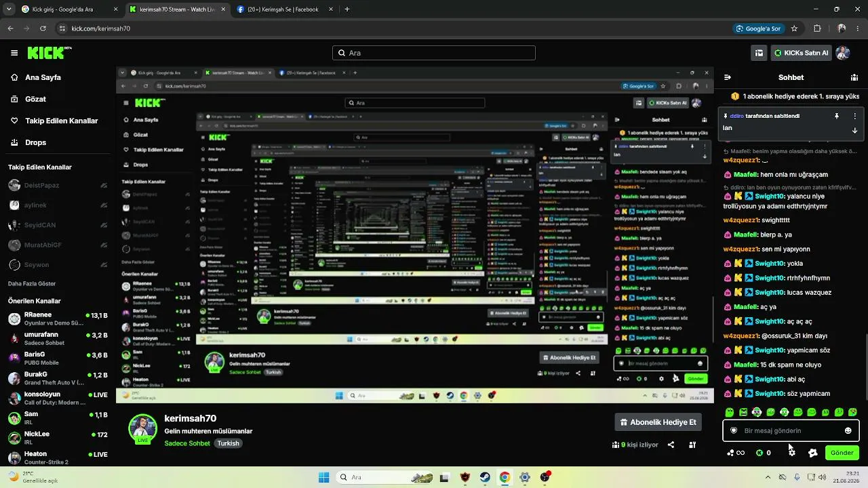Image resolution: width=868 pixels, height=488 pixels.
Task: Open the konsoloyun live channel
Action: click(x=57, y=399)
